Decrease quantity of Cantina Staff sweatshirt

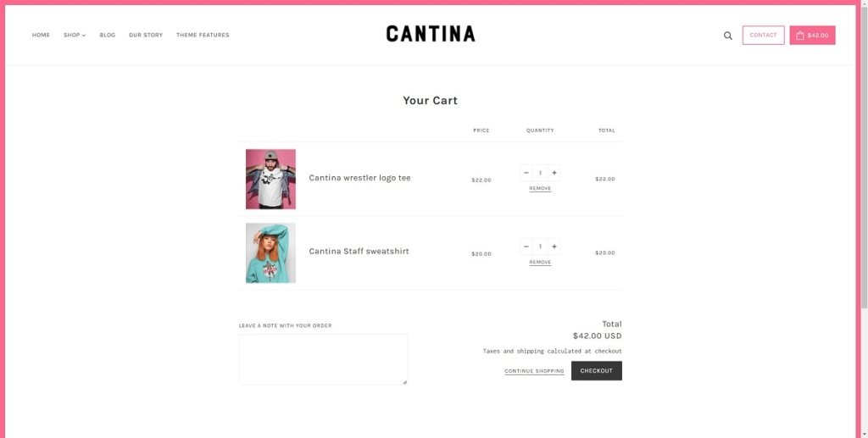pyautogui.click(x=526, y=247)
